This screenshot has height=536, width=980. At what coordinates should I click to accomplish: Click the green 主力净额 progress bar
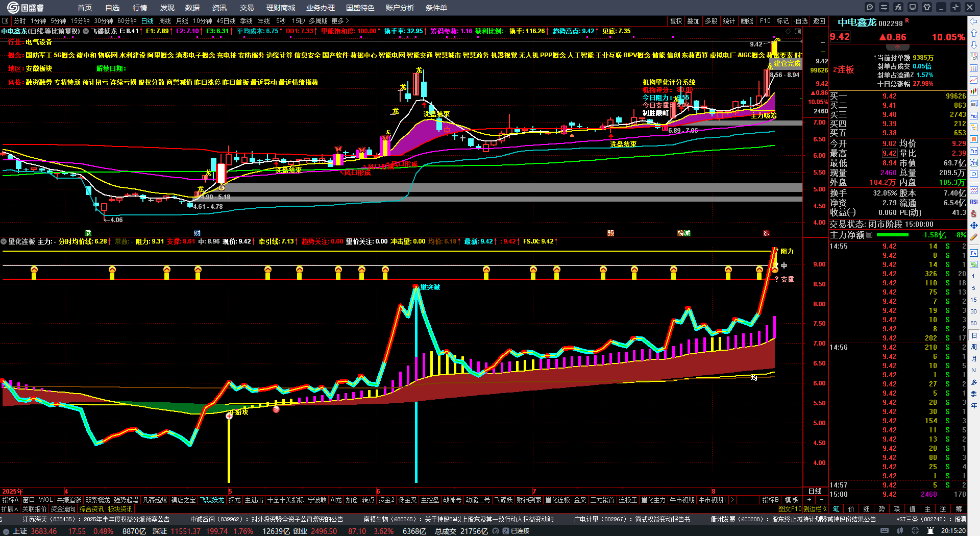point(892,235)
